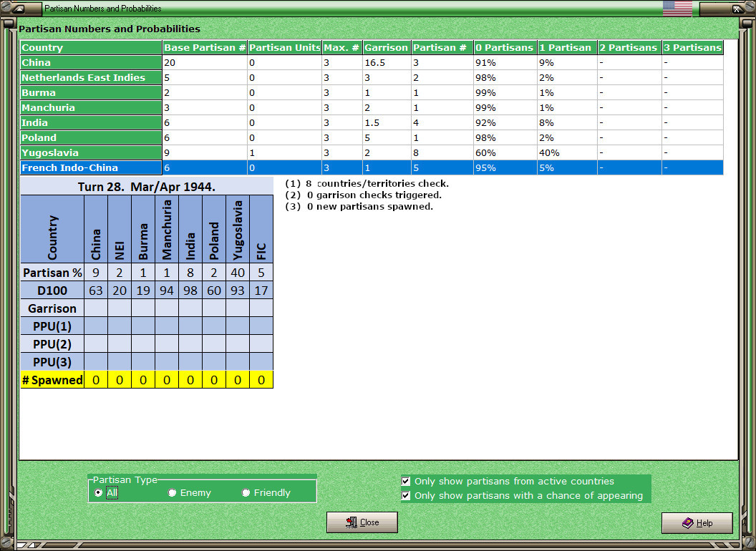The width and height of the screenshot is (756, 551).
Task: Click the 3 Partisans column header
Action: click(x=692, y=47)
